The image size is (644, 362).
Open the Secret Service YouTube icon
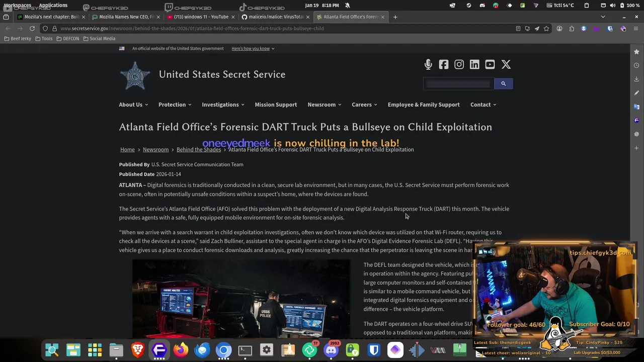pyautogui.click(x=490, y=64)
